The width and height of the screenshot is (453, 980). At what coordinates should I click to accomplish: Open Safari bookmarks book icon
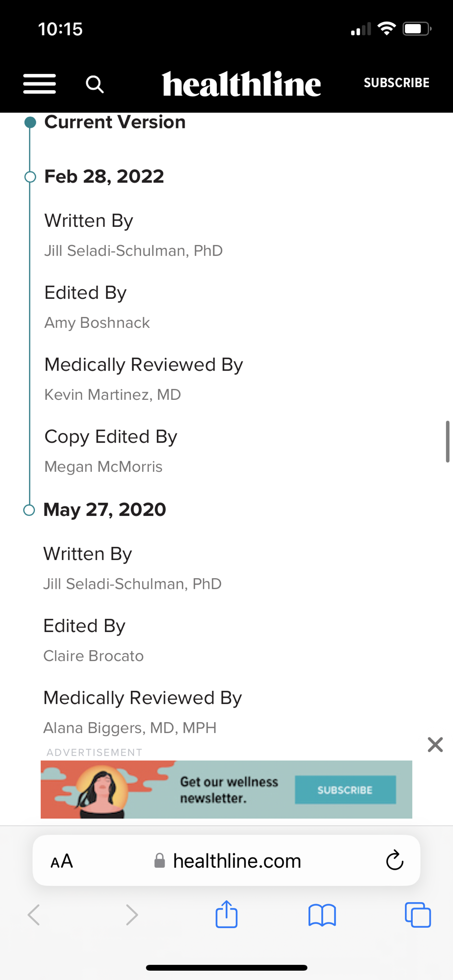(x=322, y=915)
